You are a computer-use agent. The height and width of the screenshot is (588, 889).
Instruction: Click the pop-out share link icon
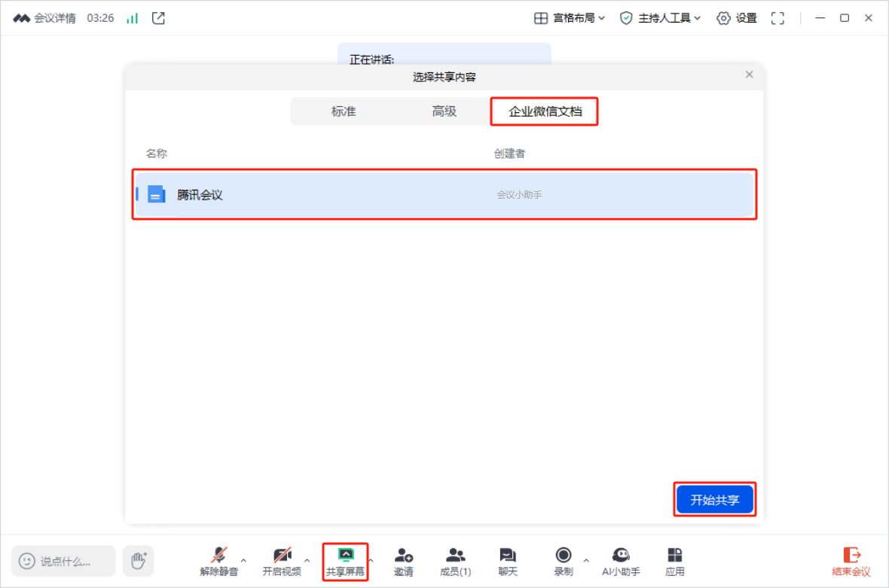[159, 18]
